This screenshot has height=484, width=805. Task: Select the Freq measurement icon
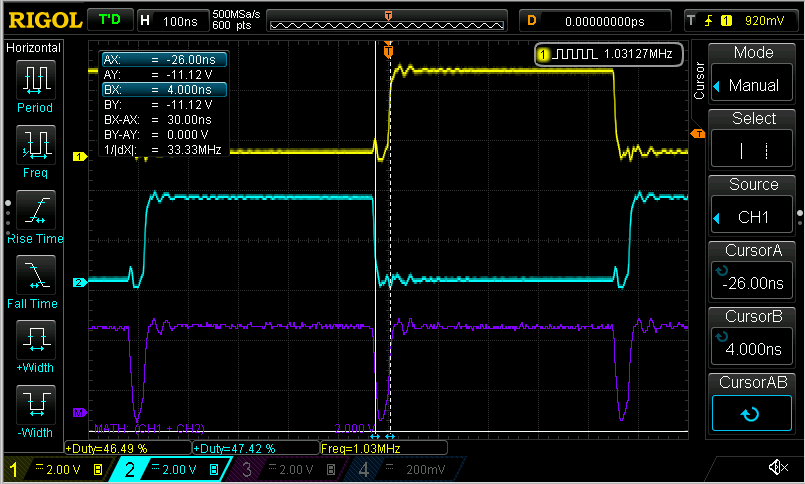[35, 144]
